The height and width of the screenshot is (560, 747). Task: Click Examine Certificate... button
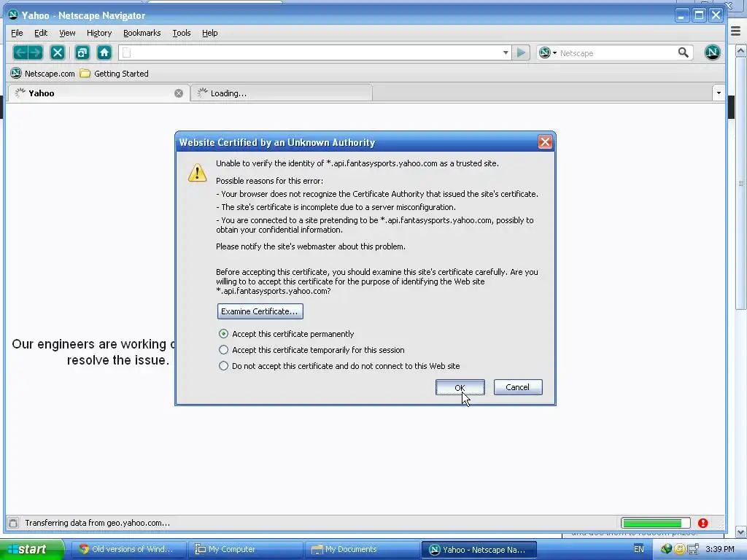coord(260,311)
